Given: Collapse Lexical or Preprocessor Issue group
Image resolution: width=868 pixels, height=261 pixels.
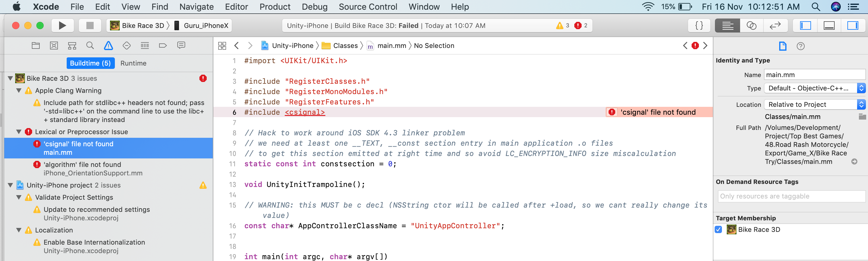Looking at the screenshot, I should (x=19, y=132).
